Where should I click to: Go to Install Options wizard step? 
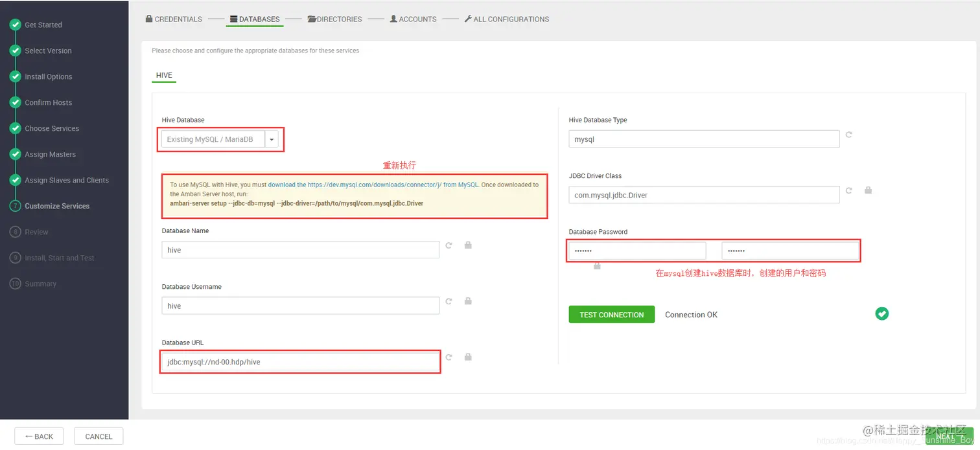(49, 76)
